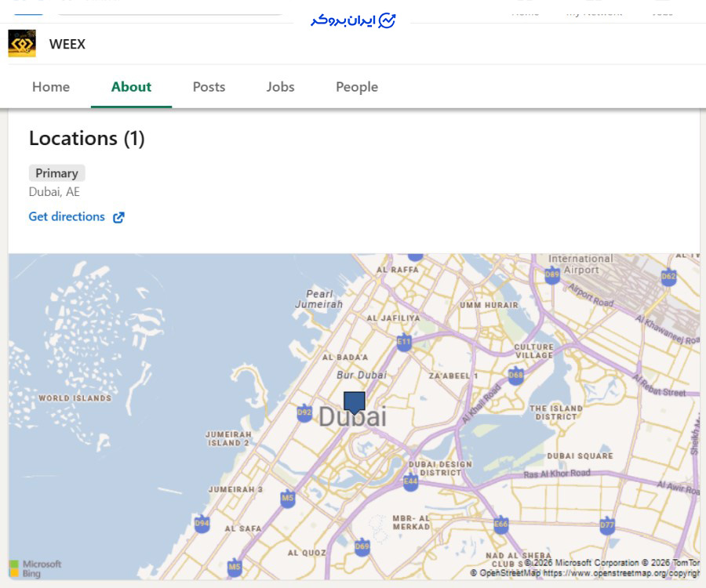
Task: Click the D68 road shield near Culture Village
Action: (515, 376)
